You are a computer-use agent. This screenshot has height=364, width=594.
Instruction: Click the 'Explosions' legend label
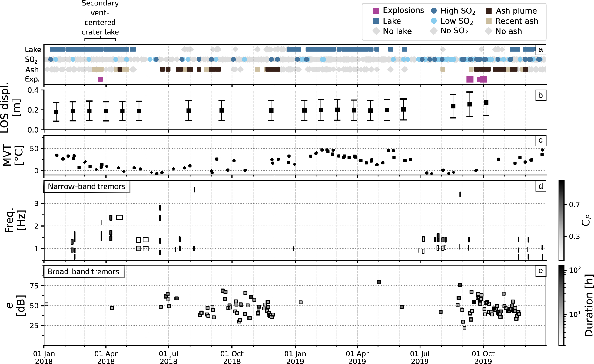tap(403, 11)
